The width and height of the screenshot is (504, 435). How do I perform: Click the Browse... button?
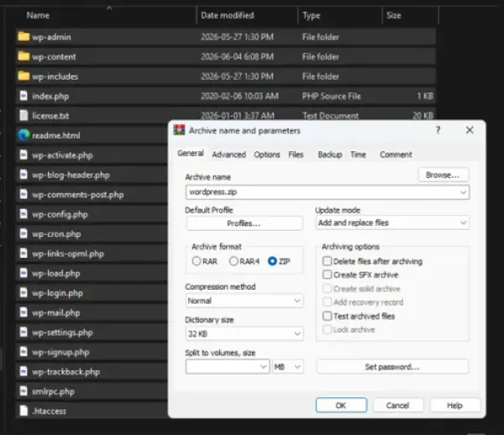[444, 176]
